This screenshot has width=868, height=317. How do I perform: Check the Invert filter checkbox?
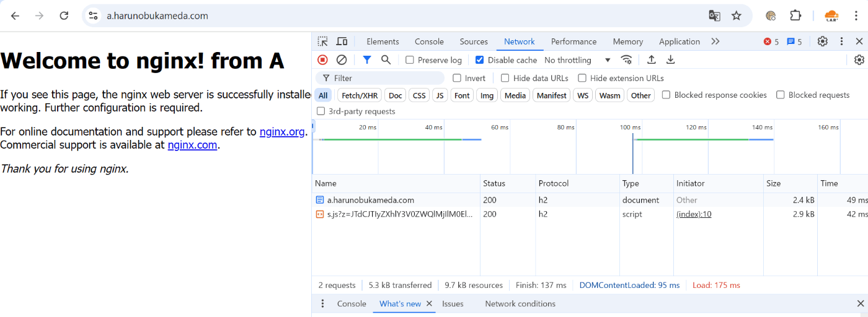[457, 78]
